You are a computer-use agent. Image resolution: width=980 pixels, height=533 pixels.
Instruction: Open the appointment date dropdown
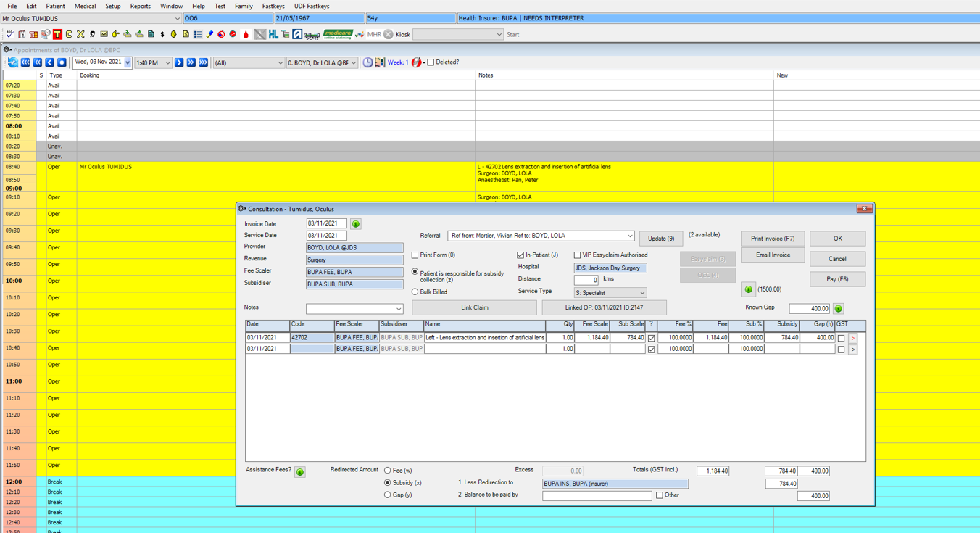[128, 63]
